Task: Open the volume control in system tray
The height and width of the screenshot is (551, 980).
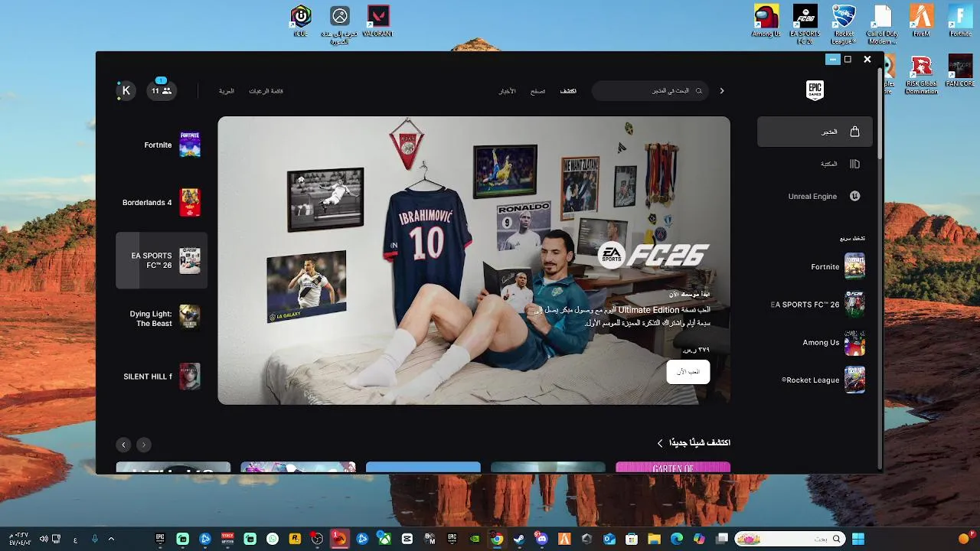Action: point(44,539)
